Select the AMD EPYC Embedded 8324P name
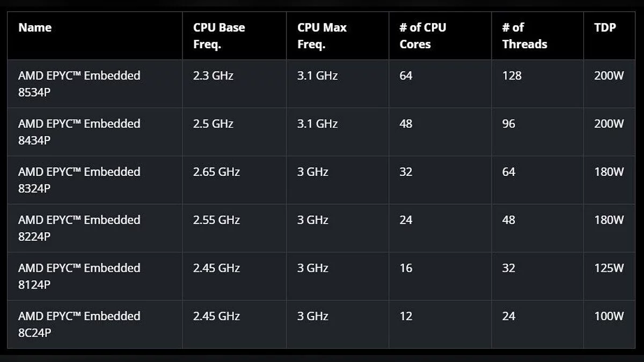 [x=79, y=180]
